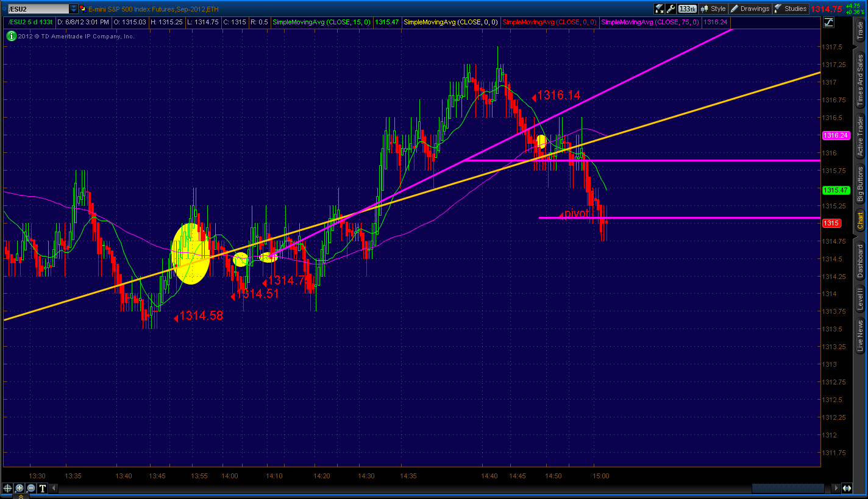Image resolution: width=868 pixels, height=499 pixels.
Task: Open the symbol dropdown arrow next to /ESU2
Action: point(74,9)
